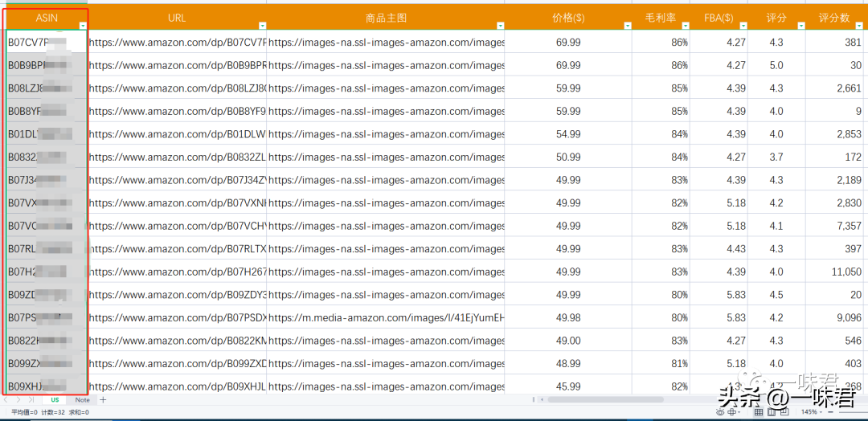Open the 价格($) column filter arrow
Screen dimensions: 868x421
pyautogui.click(x=628, y=26)
